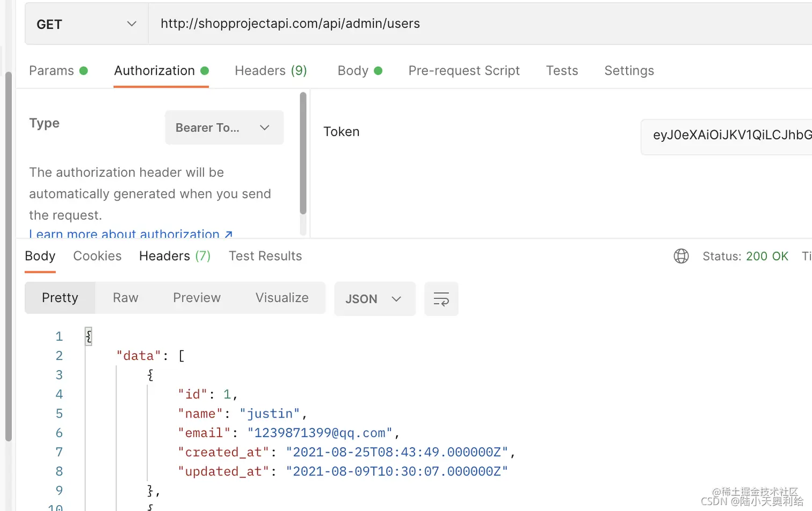The width and height of the screenshot is (812, 511).
Task: Click the request URL field
Action: click(x=480, y=24)
